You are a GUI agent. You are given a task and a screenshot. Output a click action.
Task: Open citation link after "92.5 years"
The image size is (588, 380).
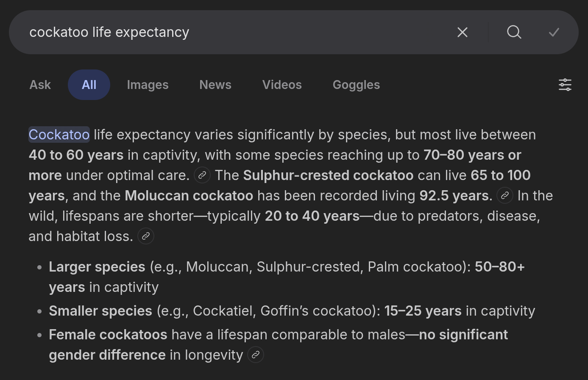pos(505,195)
